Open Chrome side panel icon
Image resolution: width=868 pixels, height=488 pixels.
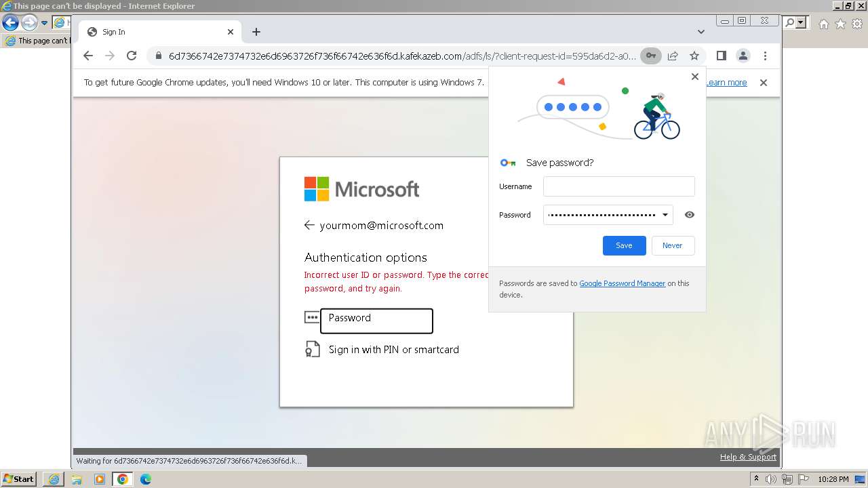722,56
